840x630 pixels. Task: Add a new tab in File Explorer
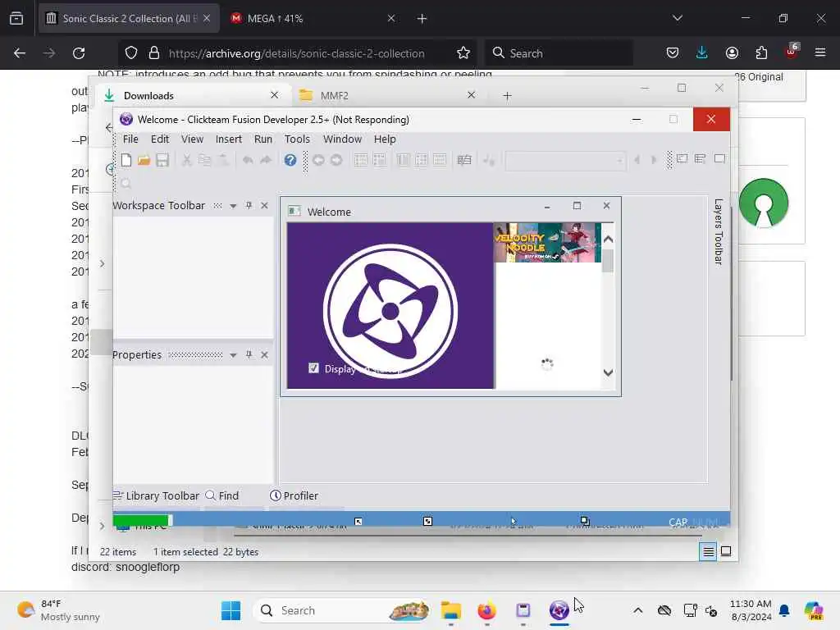click(x=507, y=95)
